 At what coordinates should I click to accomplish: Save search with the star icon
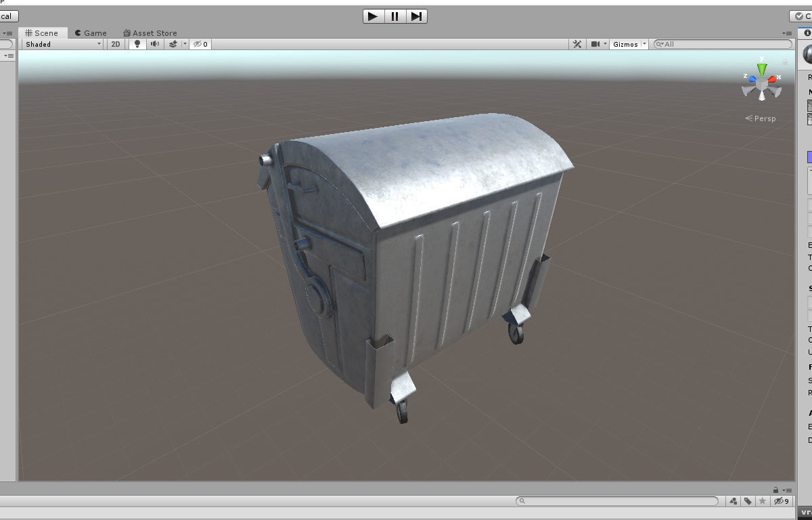(763, 501)
